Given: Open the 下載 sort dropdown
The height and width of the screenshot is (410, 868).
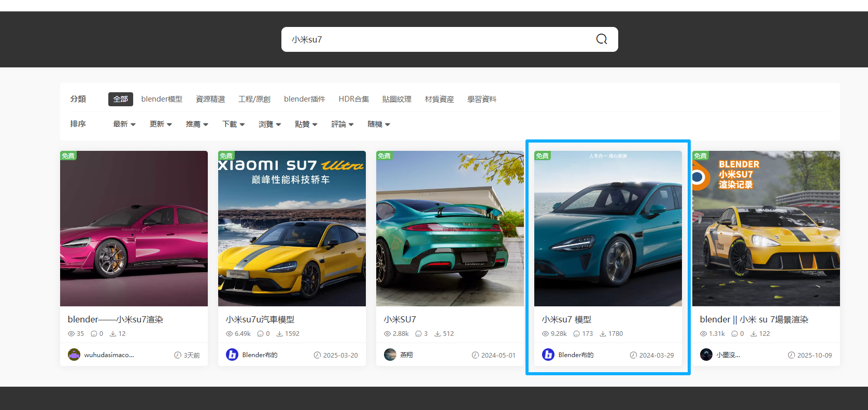Looking at the screenshot, I should (233, 124).
